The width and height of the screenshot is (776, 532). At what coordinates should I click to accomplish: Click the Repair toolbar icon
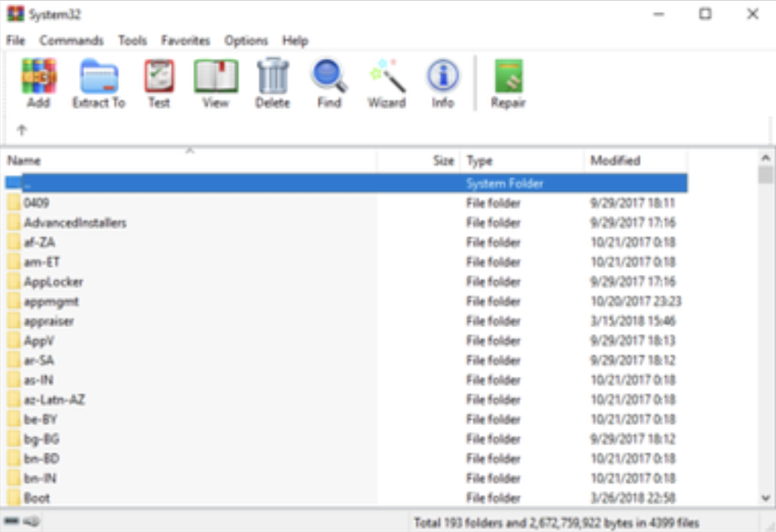coord(509,76)
